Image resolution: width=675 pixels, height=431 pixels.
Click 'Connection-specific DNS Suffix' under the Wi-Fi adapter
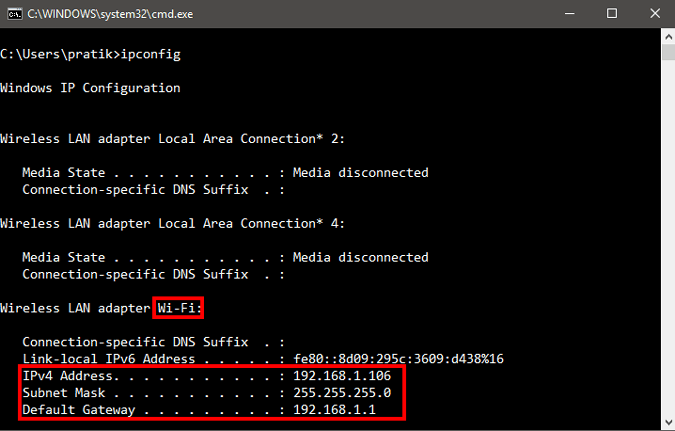[135, 342]
